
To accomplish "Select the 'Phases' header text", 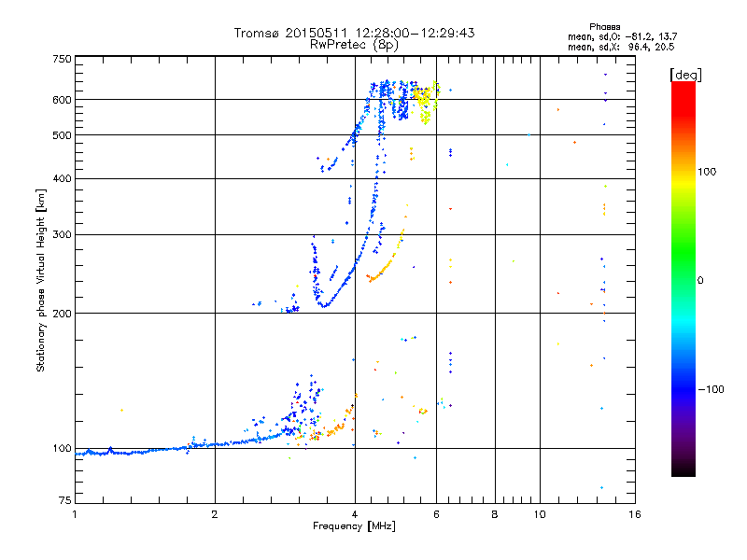I will click(604, 27).
